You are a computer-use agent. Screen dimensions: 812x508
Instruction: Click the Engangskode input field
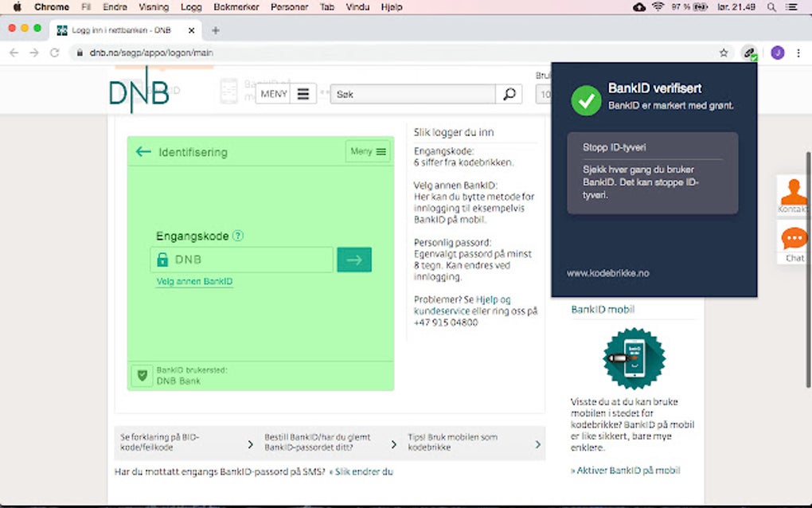242,260
